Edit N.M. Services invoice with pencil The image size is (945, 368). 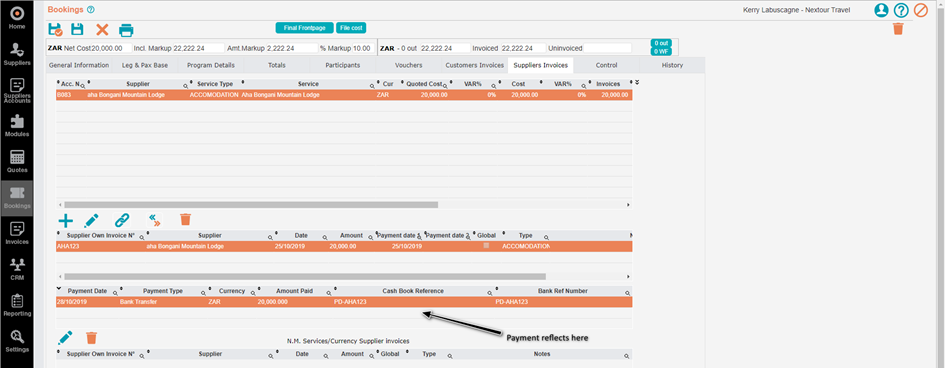click(65, 337)
